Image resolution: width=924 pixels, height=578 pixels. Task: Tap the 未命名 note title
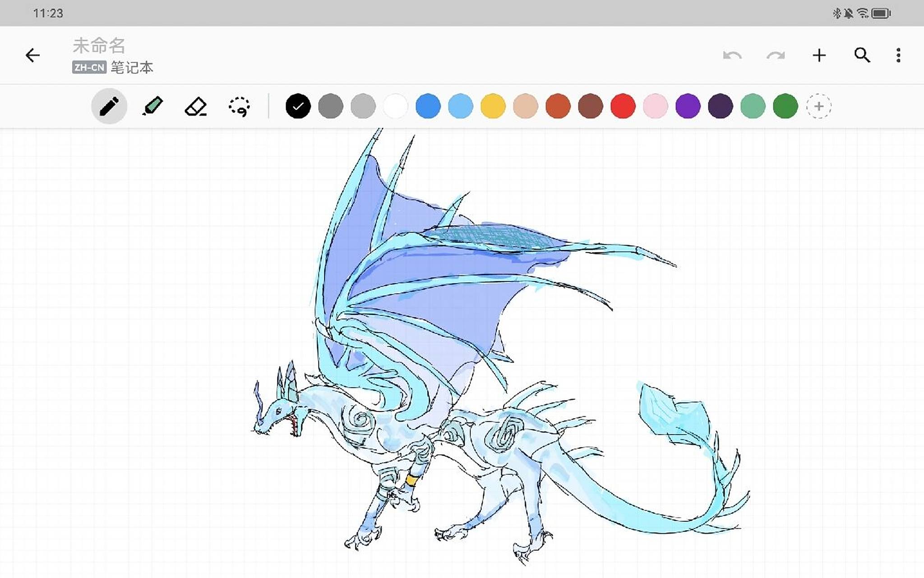coord(99,46)
